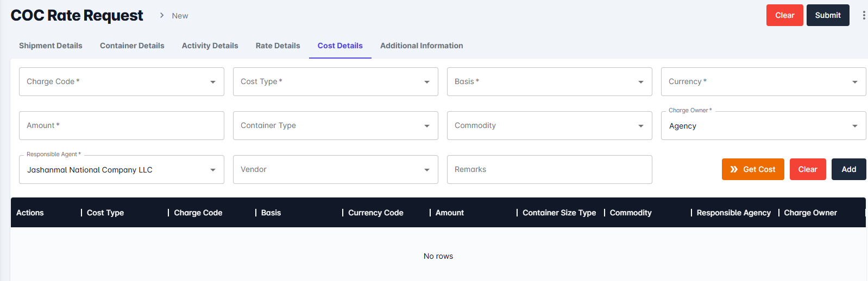Viewport: 868px width, 281px height.
Task: Click into the Amount input field
Action: click(121, 126)
